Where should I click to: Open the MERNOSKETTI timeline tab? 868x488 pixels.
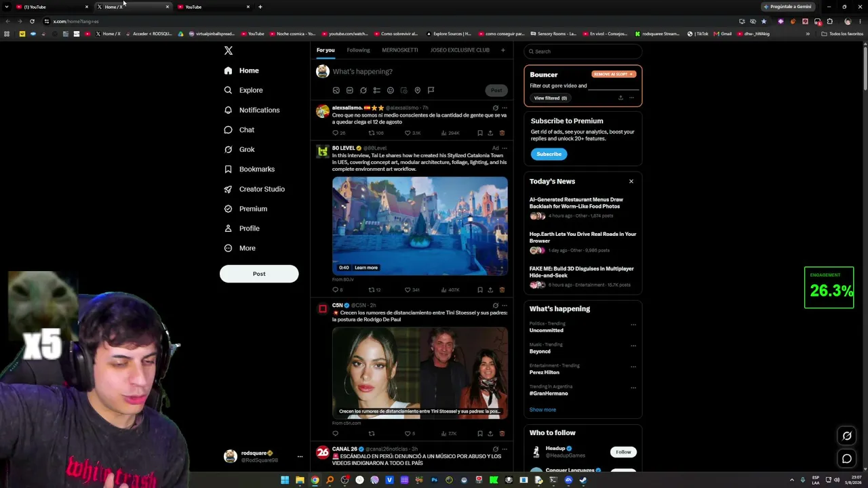pyautogui.click(x=399, y=50)
